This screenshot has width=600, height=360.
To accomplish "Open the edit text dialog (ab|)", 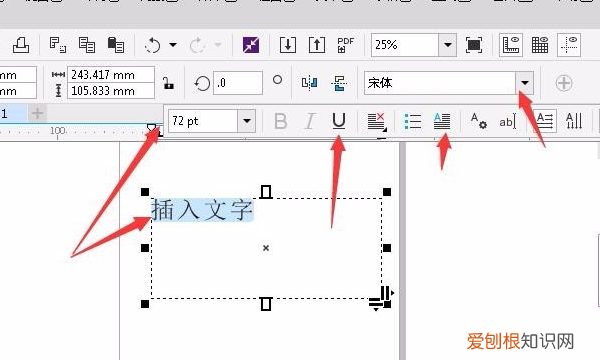I will [x=508, y=121].
